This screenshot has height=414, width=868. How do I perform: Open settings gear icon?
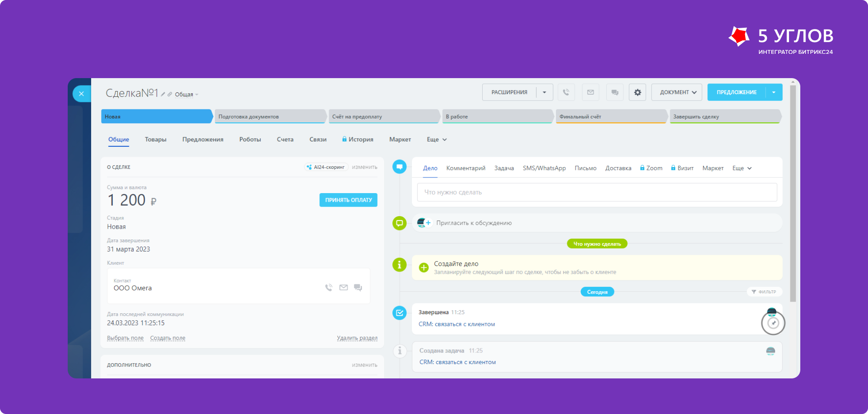[638, 92]
